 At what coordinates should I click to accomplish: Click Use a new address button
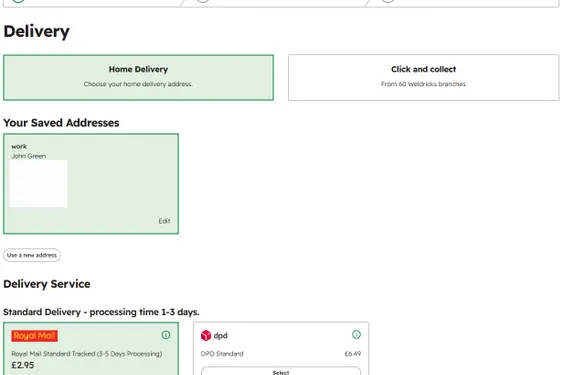pos(32,255)
